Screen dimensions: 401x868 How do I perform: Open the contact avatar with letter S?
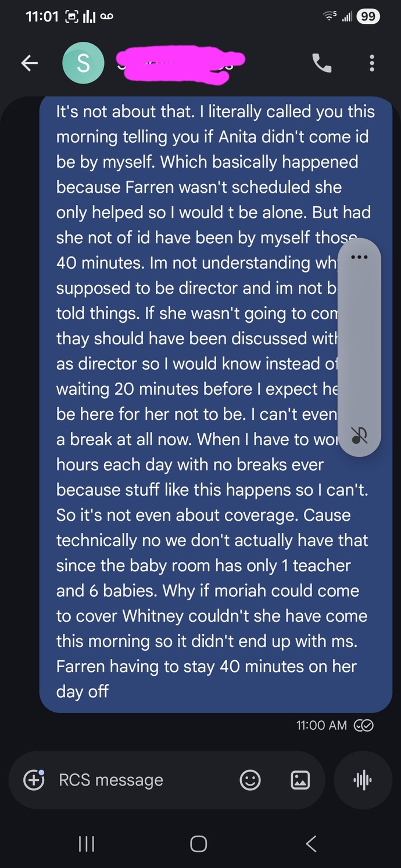pyautogui.click(x=83, y=63)
